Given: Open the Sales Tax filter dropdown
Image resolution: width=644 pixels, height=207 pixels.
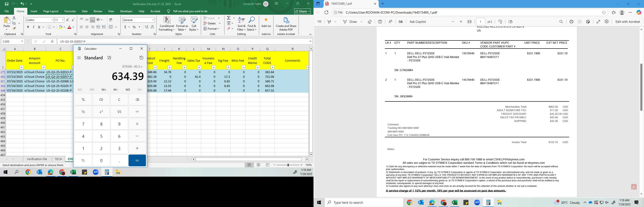Looking at the screenshot, I should 199,67.
